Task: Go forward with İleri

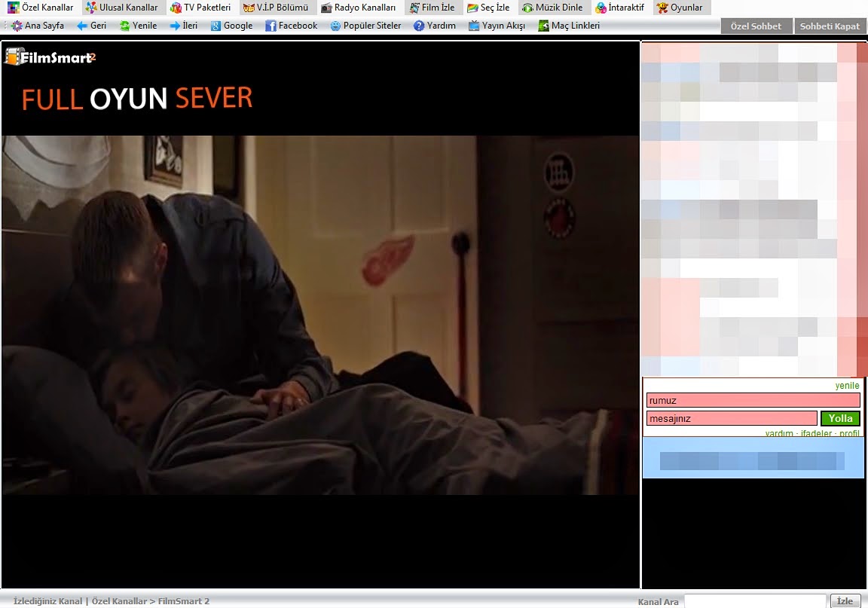Action: pos(184,26)
